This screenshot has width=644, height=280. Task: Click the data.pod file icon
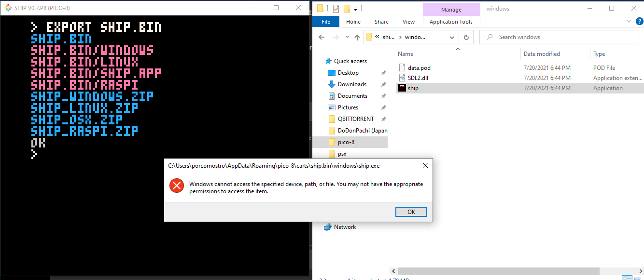402,68
